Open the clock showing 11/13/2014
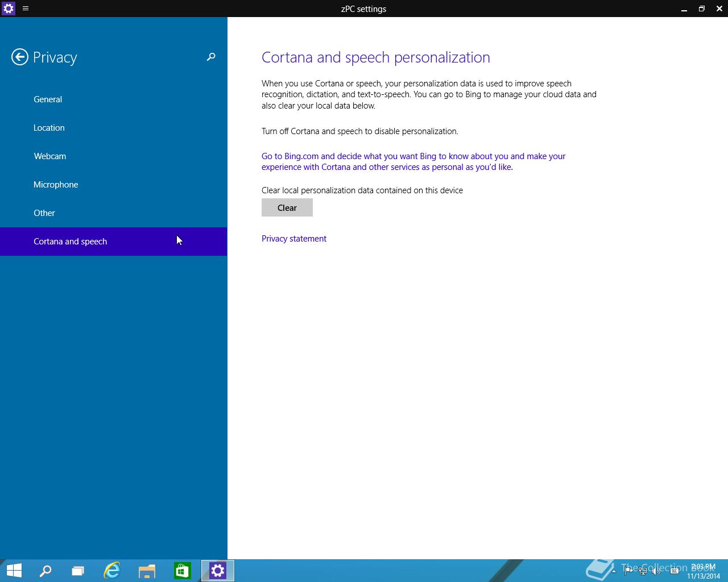728x582 pixels. click(704, 571)
